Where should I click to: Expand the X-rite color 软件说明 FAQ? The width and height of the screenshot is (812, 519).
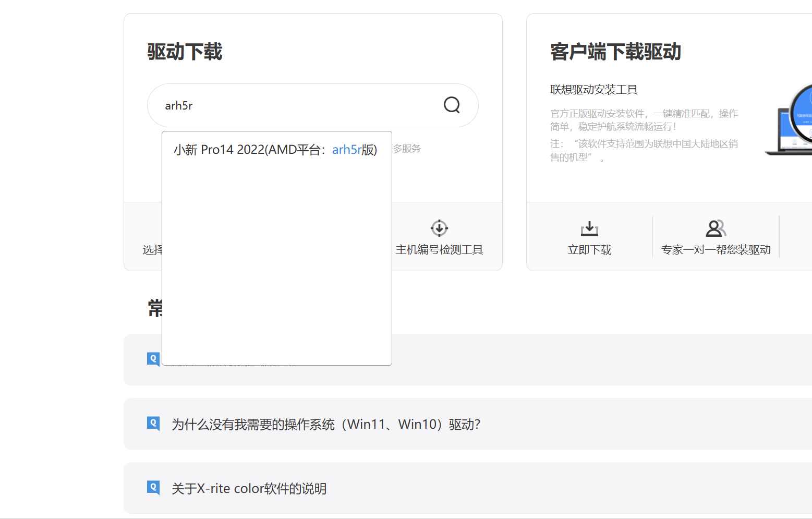pos(249,488)
